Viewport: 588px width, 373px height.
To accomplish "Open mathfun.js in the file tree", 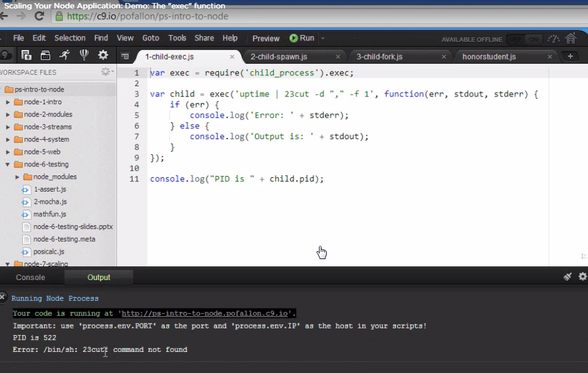I will (49, 214).
